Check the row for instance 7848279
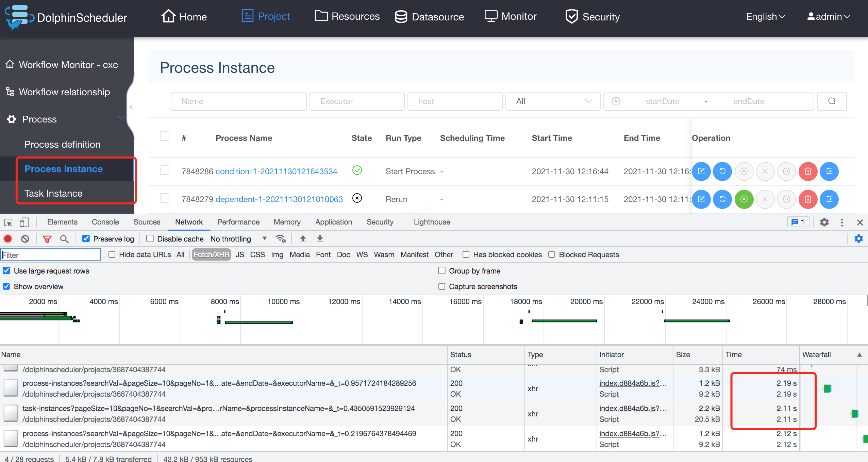Image resolution: width=868 pixels, height=462 pixels. tap(165, 198)
